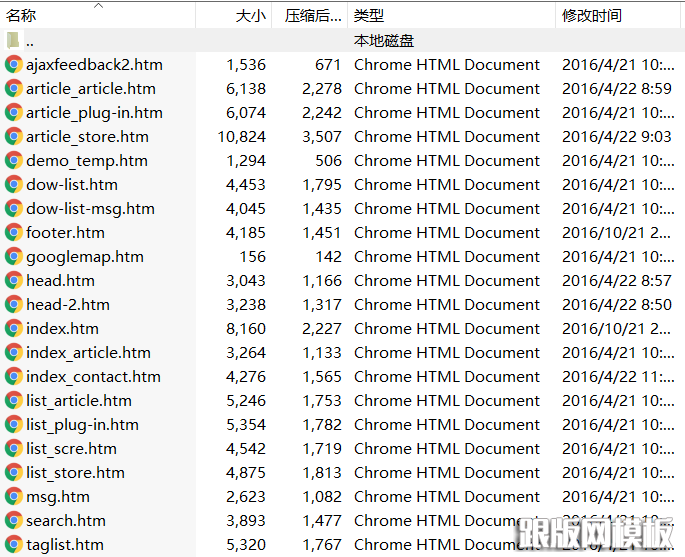Image resolution: width=685 pixels, height=557 pixels.
Task: Sort files by the 名称 column header
Action: pyautogui.click(x=22, y=16)
